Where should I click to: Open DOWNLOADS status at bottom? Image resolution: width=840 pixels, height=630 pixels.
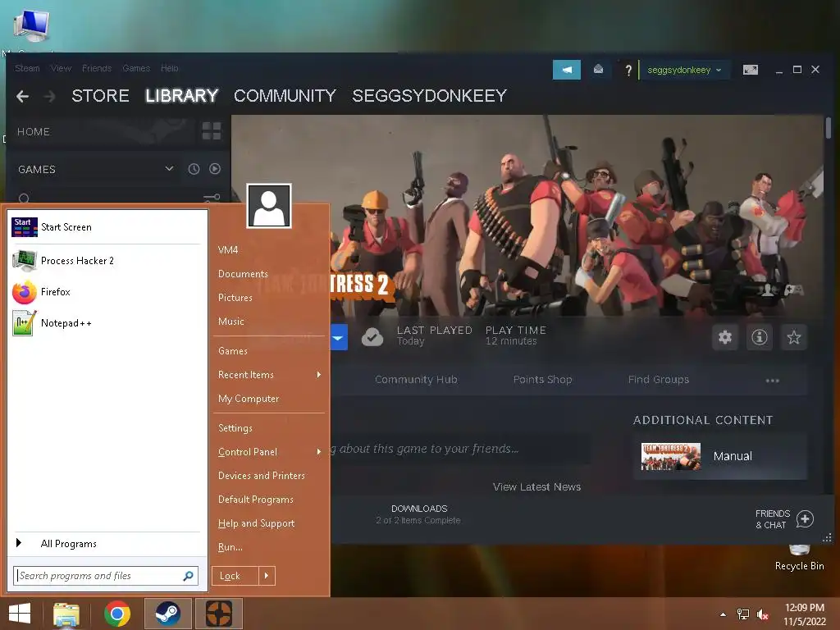pyautogui.click(x=418, y=514)
